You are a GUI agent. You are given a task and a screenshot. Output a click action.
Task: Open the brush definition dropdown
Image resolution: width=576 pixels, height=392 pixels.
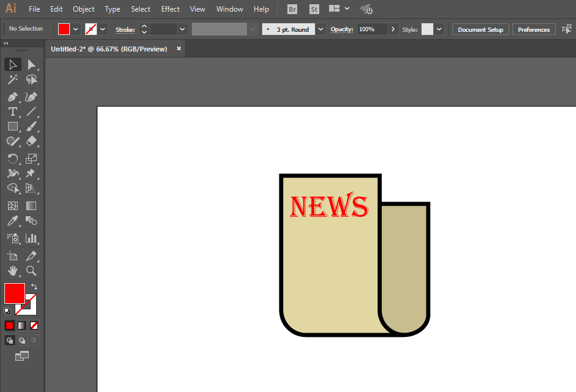point(320,29)
